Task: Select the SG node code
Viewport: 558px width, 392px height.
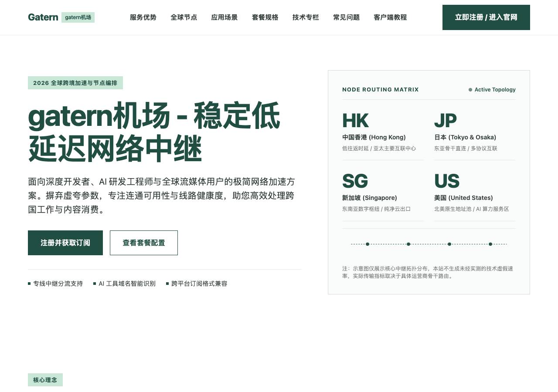Action: pyautogui.click(x=355, y=181)
